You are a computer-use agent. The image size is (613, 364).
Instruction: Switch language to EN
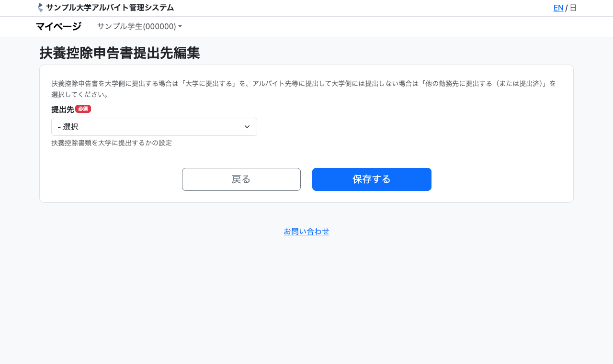click(558, 8)
